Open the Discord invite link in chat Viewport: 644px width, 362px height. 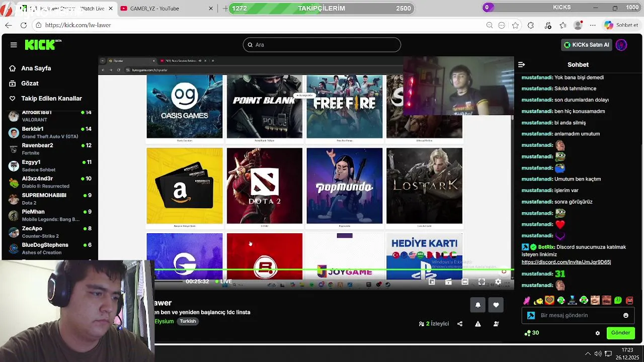pyautogui.click(x=566, y=262)
